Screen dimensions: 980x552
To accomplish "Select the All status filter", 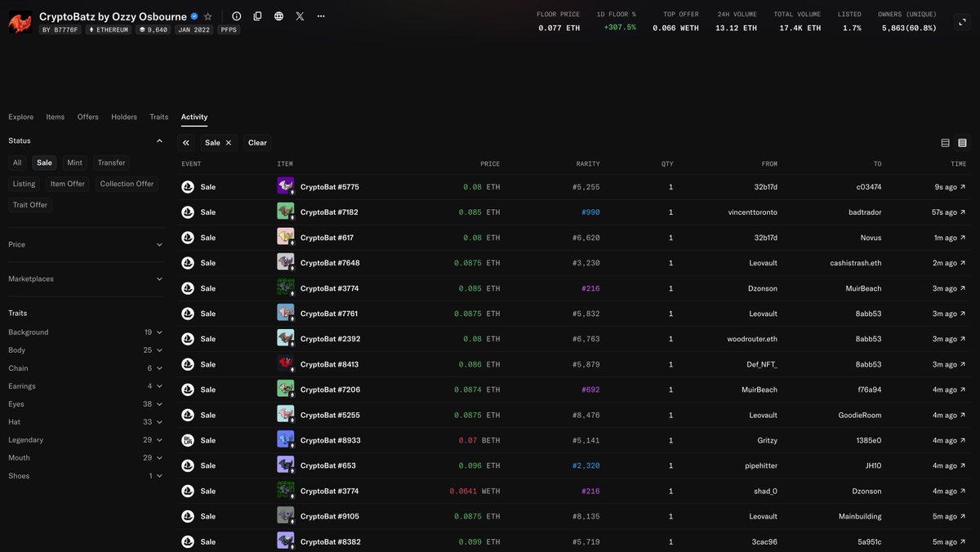I will [17, 162].
